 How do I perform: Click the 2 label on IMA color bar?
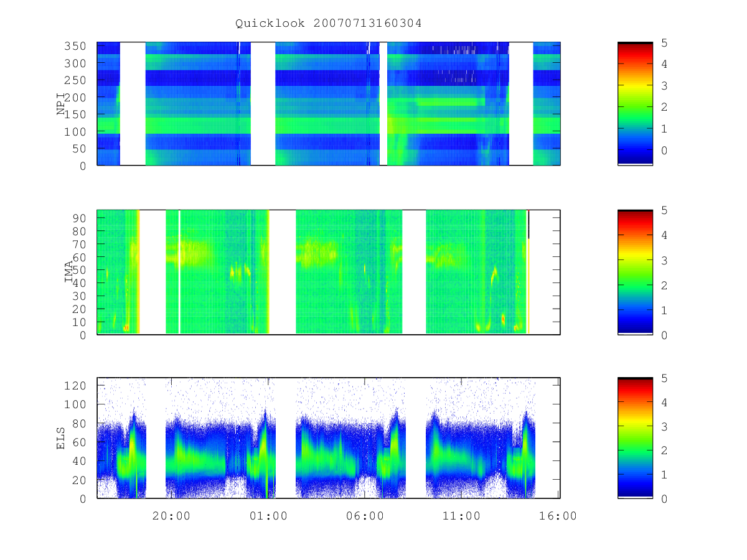click(x=664, y=285)
